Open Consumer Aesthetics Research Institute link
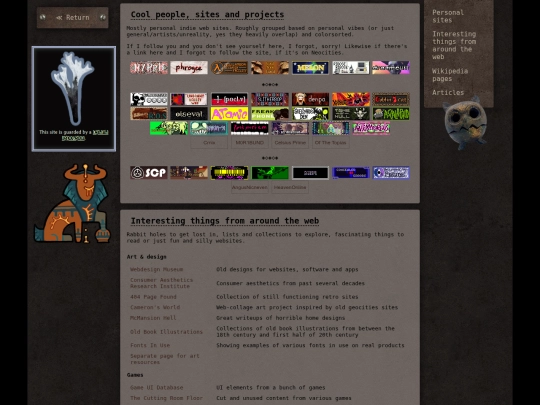Screen dimensions: 540x405 pos(162,283)
